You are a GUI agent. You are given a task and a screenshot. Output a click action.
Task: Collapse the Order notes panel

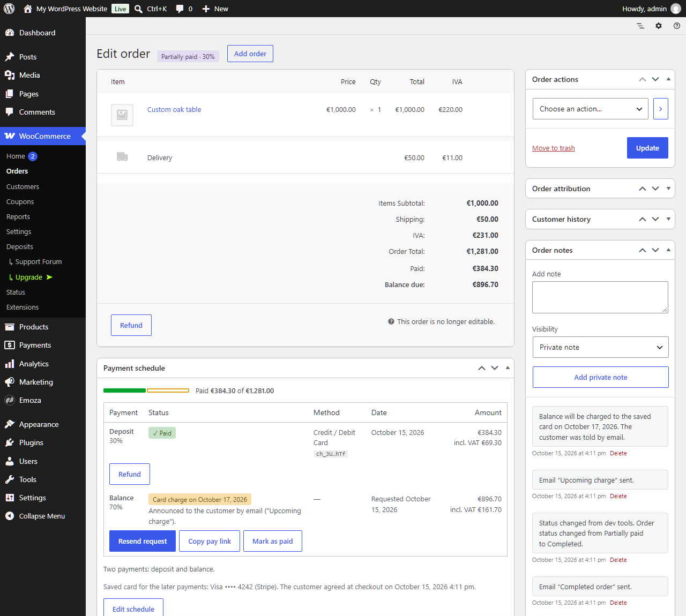(668, 250)
